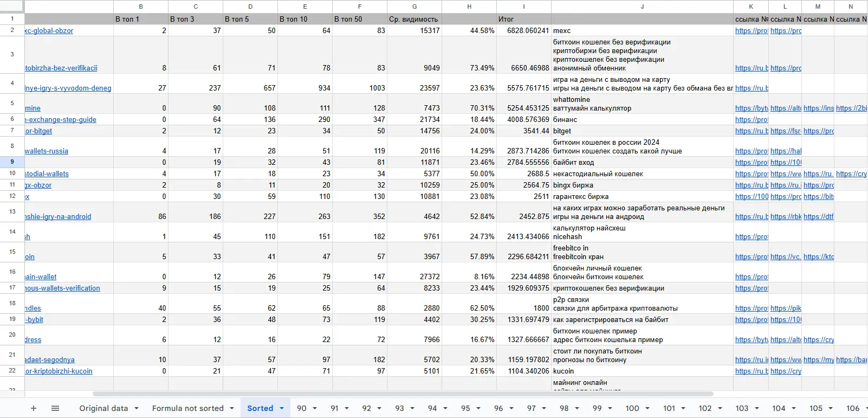Image resolution: width=868 pixels, height=418 pixels.
Task: Select the cell containing 'bingx биржа'
Action: tap(642, 185)
